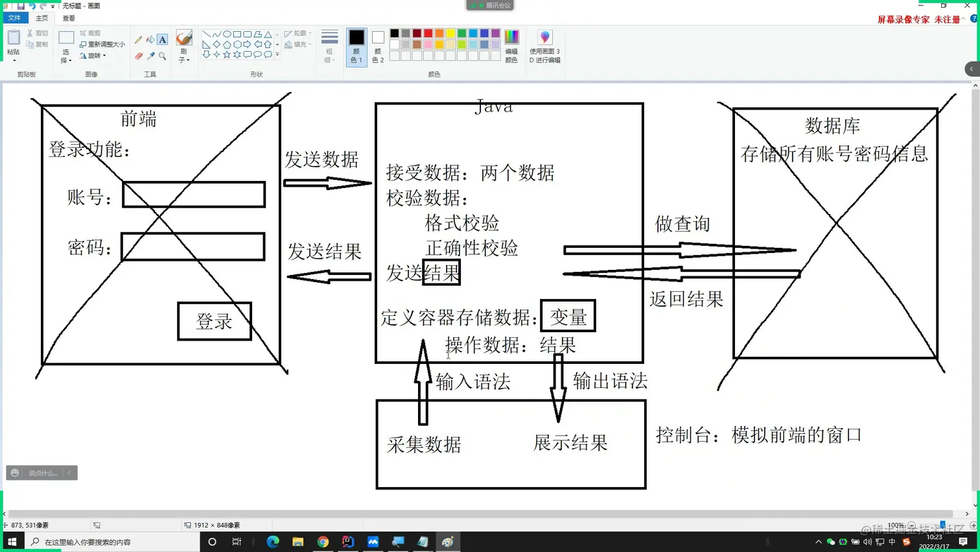Click the 重新调整大小 resize button
This screenshot has height=552, width=980.
coord(104,44)
